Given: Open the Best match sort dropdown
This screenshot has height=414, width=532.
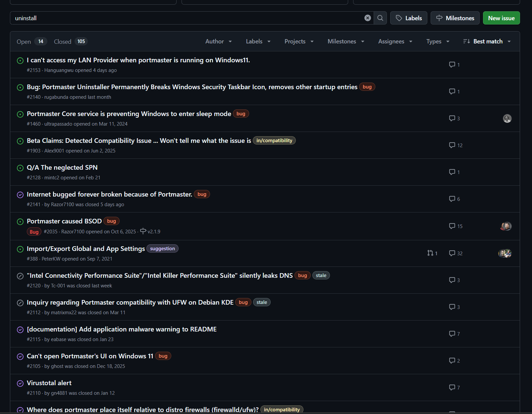Looking at the screenshot, I should pos(487,41).
